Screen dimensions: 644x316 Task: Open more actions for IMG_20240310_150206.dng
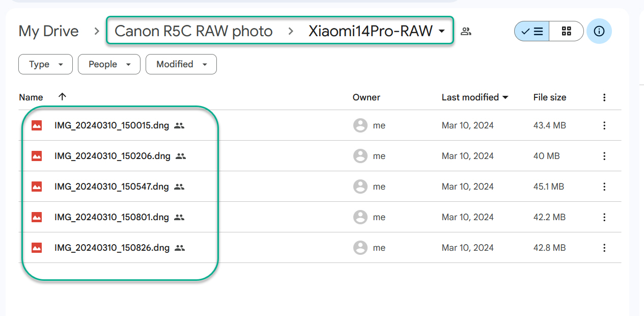click(604, 156)
